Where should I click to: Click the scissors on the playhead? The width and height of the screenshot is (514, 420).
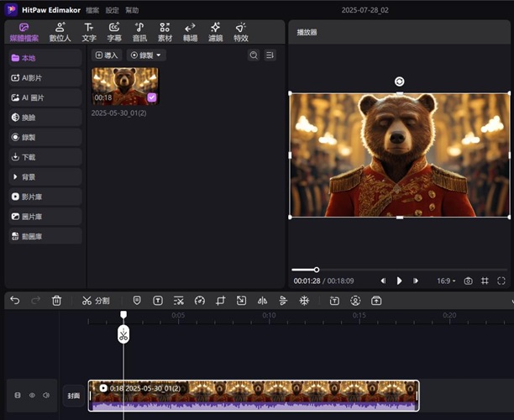123,335
